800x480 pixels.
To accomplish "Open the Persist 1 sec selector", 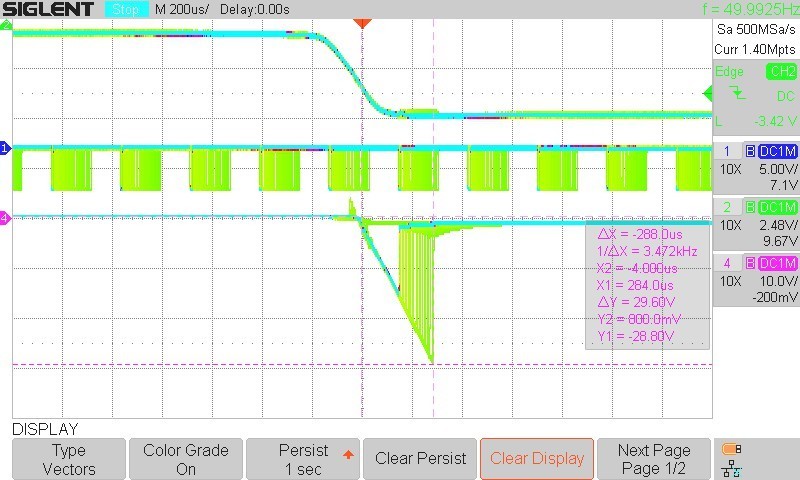I will click(303, 459).
